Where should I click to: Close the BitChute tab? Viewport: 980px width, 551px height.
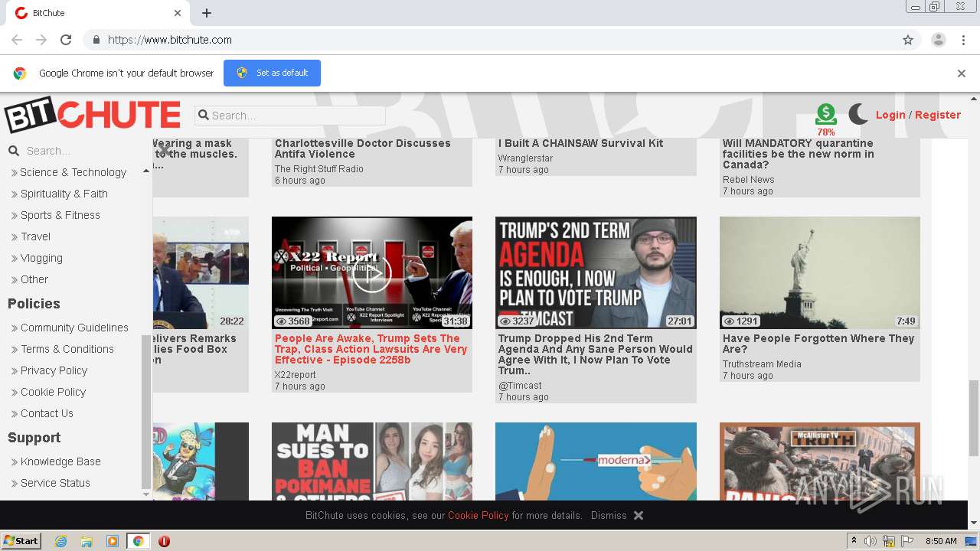[178, 13]
